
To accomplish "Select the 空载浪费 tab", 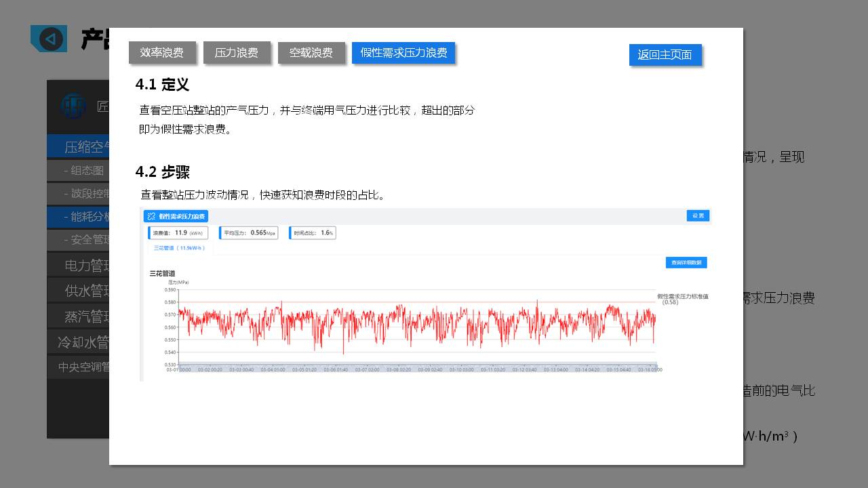I will pos(311,53).
